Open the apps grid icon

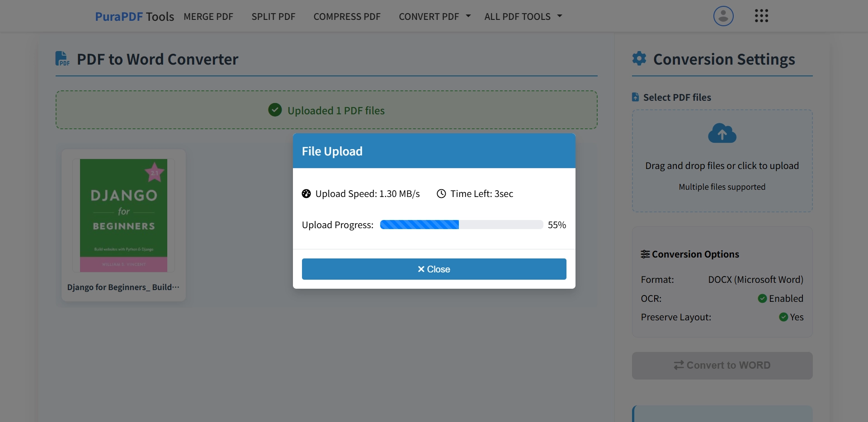click(x=762, y=15)
